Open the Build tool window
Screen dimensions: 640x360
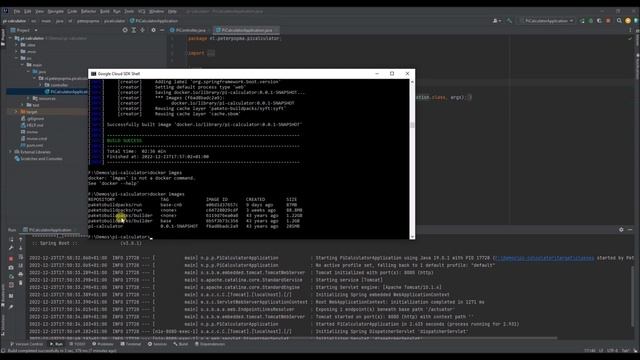point(181,344)
